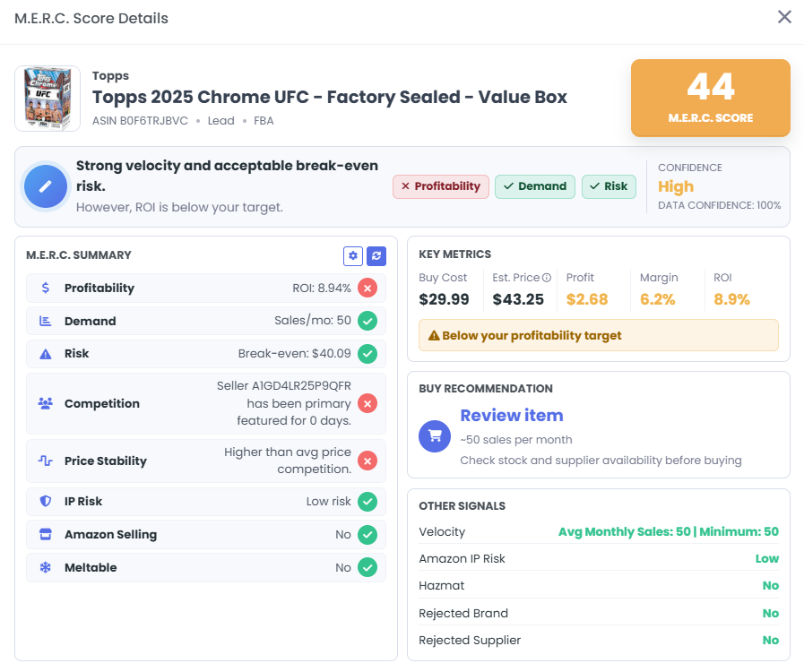The height and width of the screenshot is (672, 804).
Task: Click the Hazmat No value
Action: point(771,586)
